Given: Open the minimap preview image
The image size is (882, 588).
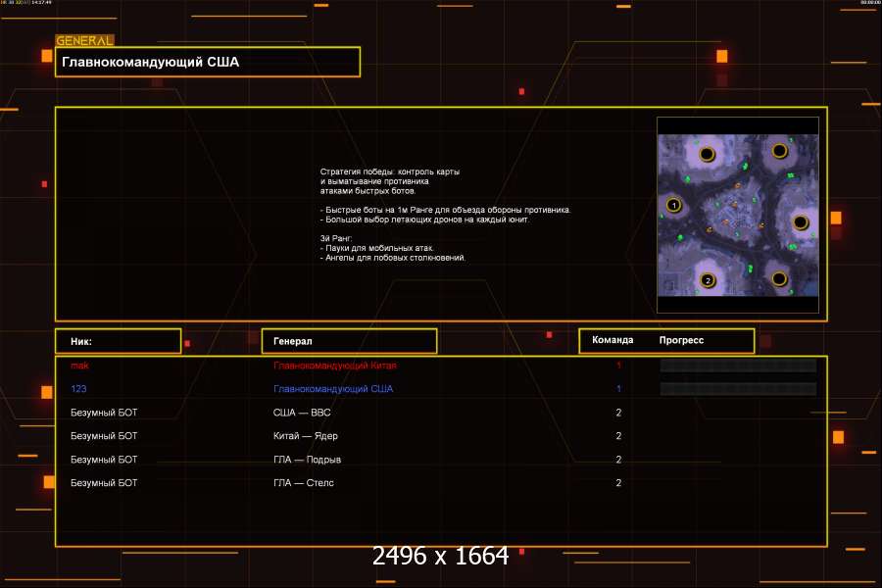Looking at the screenshot, I should point(738,215).
